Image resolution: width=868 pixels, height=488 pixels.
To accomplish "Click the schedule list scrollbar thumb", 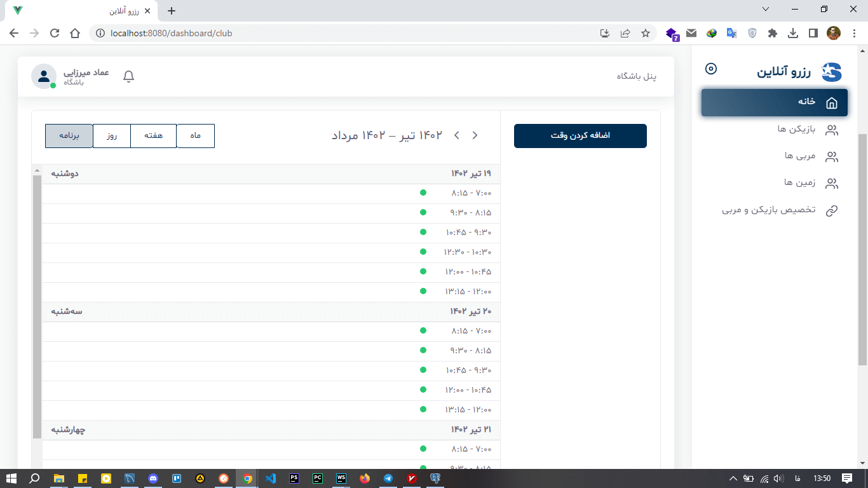I will point(37,307).
